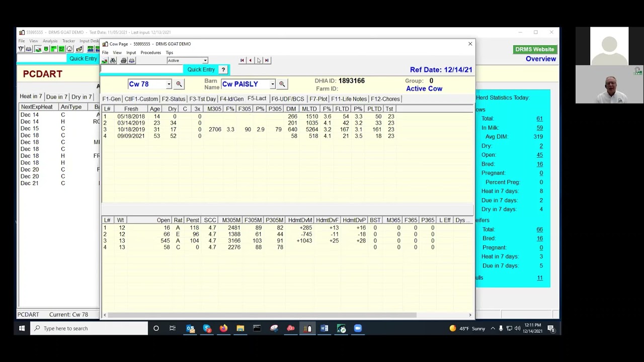
Task: Switch to F1-Gen tab
Action: (112, 99)
